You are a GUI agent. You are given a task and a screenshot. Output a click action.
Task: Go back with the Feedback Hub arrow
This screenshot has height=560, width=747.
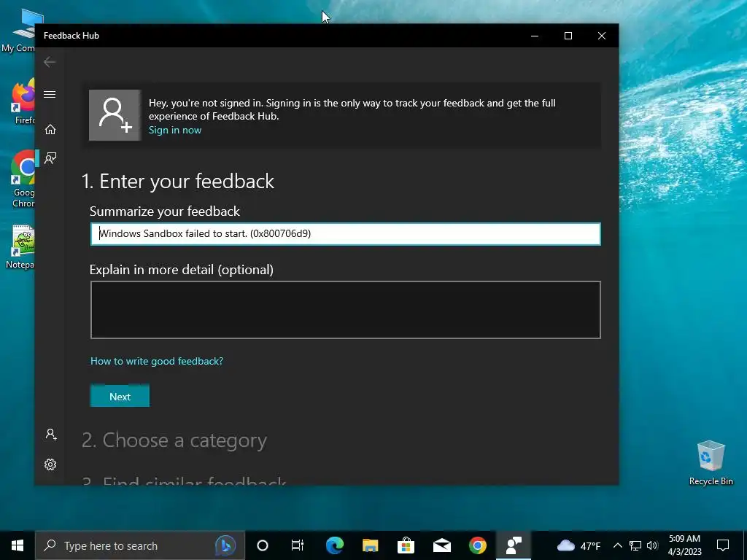(x=50, y=62)
